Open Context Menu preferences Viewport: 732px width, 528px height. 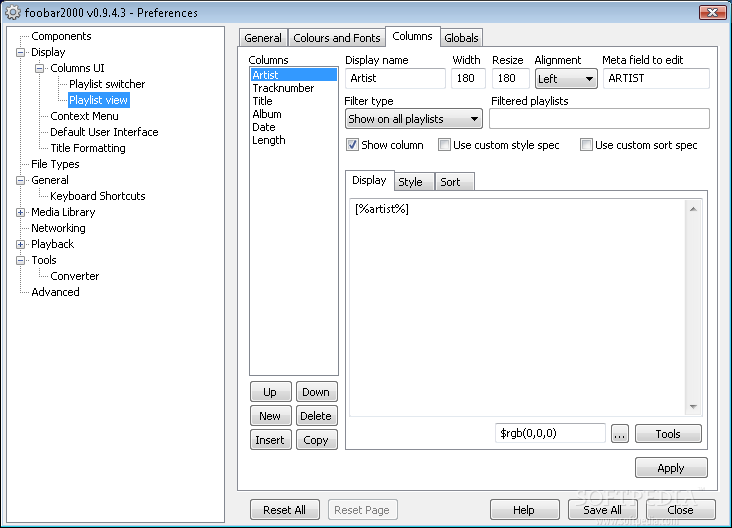click(x=84, y=116)
